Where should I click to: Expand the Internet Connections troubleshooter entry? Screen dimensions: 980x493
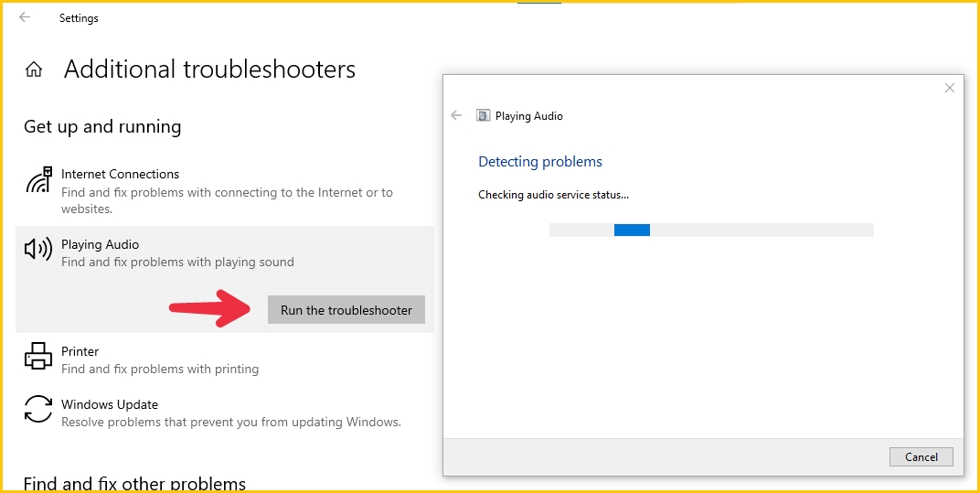225,191
